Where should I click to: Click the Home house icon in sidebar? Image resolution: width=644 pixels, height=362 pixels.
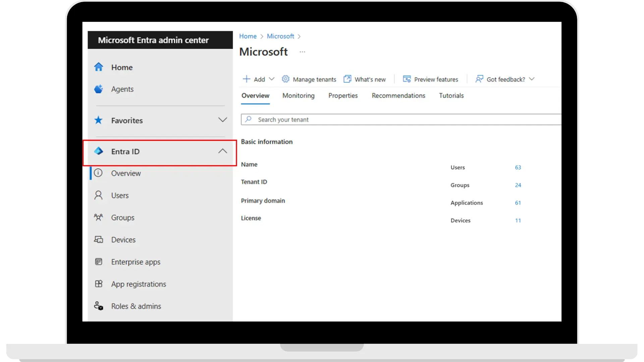click(99, 67)
